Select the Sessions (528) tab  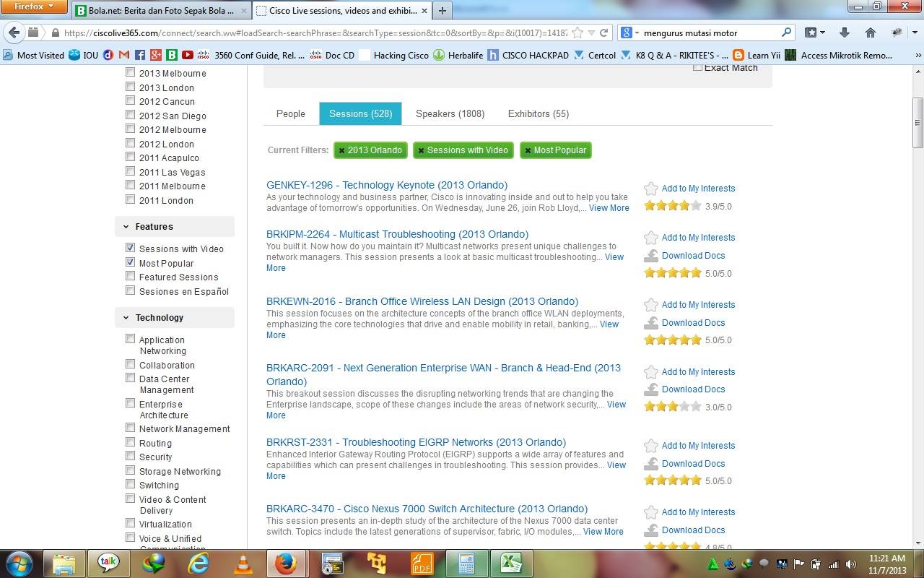(360, 113)
